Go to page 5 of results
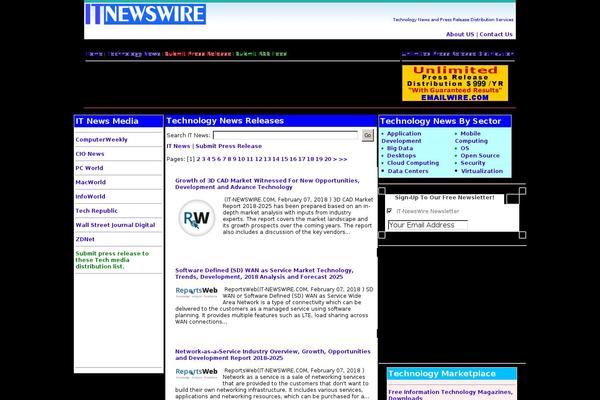 click(x=214, y=159)
